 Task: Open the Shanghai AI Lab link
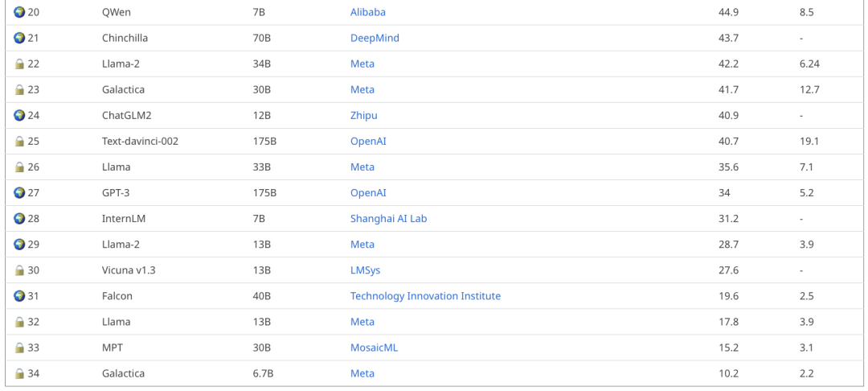pos(389,219)
